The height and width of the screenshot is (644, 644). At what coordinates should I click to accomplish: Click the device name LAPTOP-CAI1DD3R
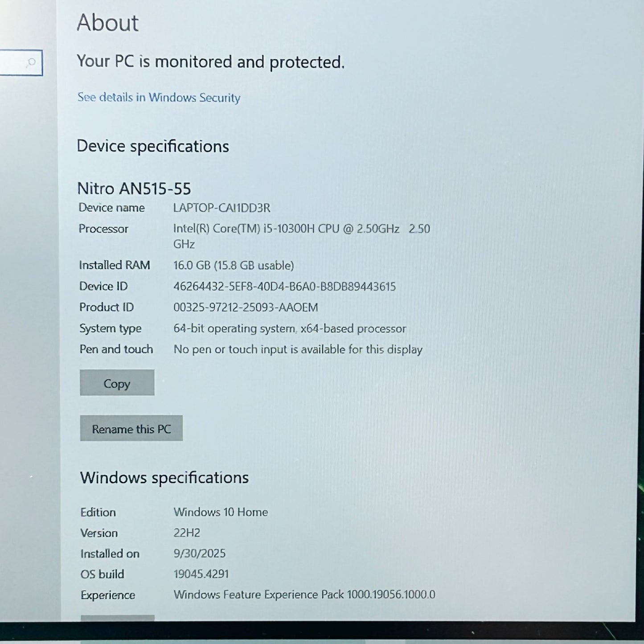pyautogui.click(x=222, y=208)
